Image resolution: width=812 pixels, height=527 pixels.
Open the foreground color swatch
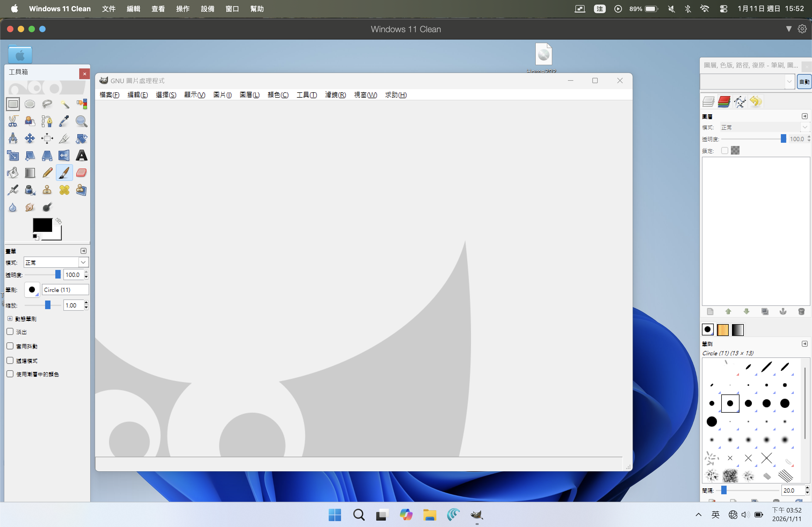tap(43, 225)
